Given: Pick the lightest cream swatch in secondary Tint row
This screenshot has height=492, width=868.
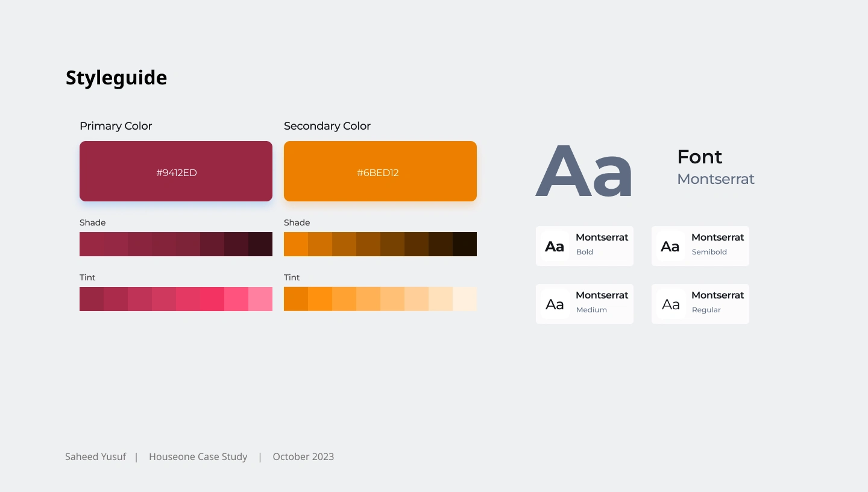Looking at the screenshot, I should pyautogui.click(x=465, y=299).
